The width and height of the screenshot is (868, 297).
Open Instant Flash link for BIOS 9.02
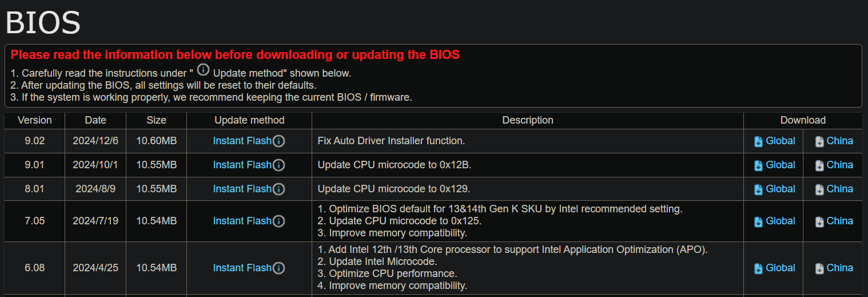click(x=242, y=141)
